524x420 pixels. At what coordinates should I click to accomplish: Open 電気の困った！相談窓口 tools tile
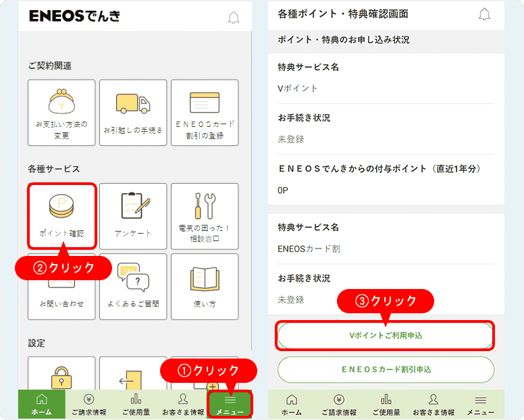pyautogui.click(x=205, y=216)
